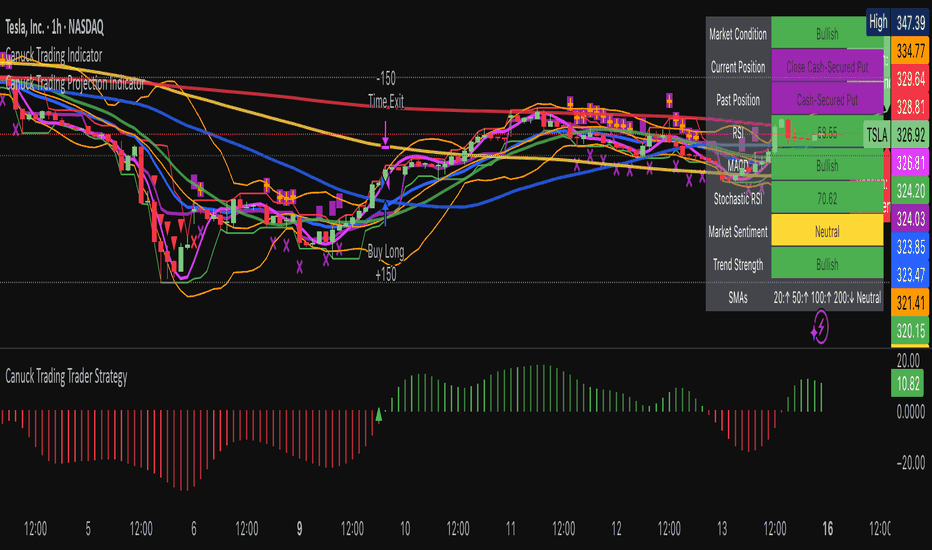932x550 pixels.
Task: Click the purple lightning bolt icon
Action: 820,327
